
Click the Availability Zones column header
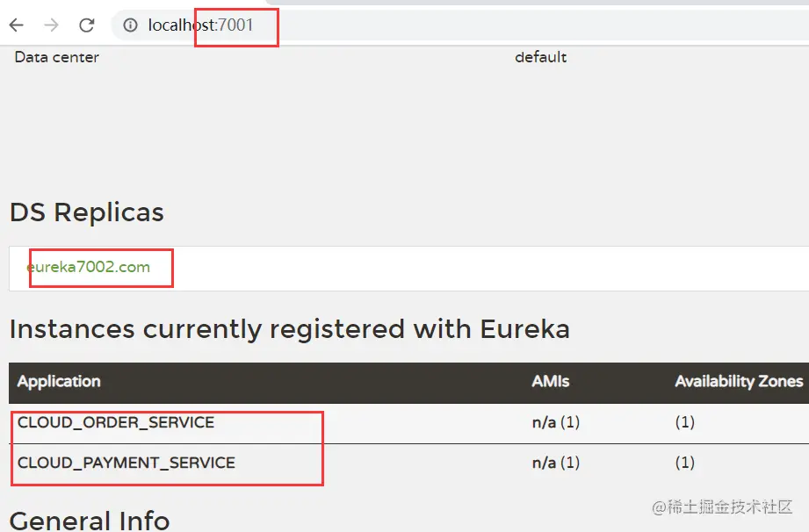tap(739, 382)
